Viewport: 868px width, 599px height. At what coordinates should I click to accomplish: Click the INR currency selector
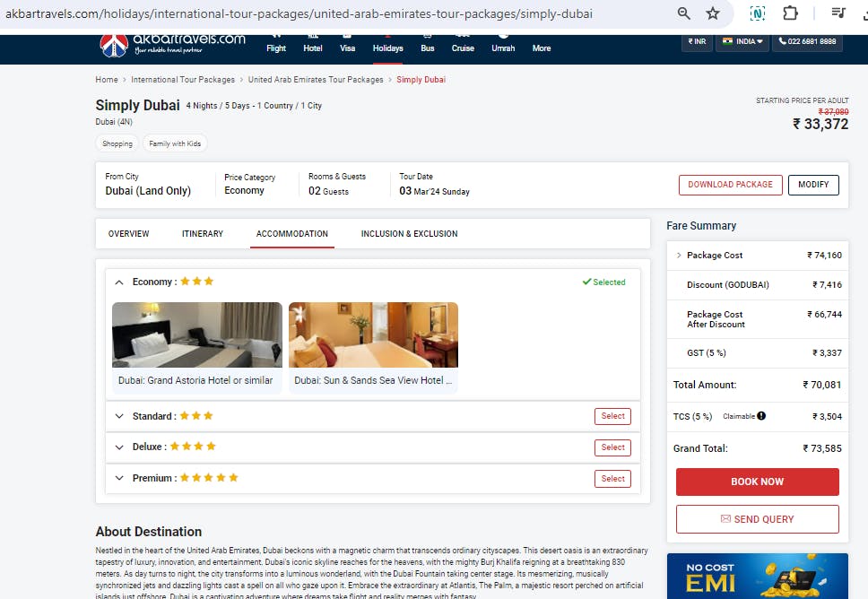(697, 41)
